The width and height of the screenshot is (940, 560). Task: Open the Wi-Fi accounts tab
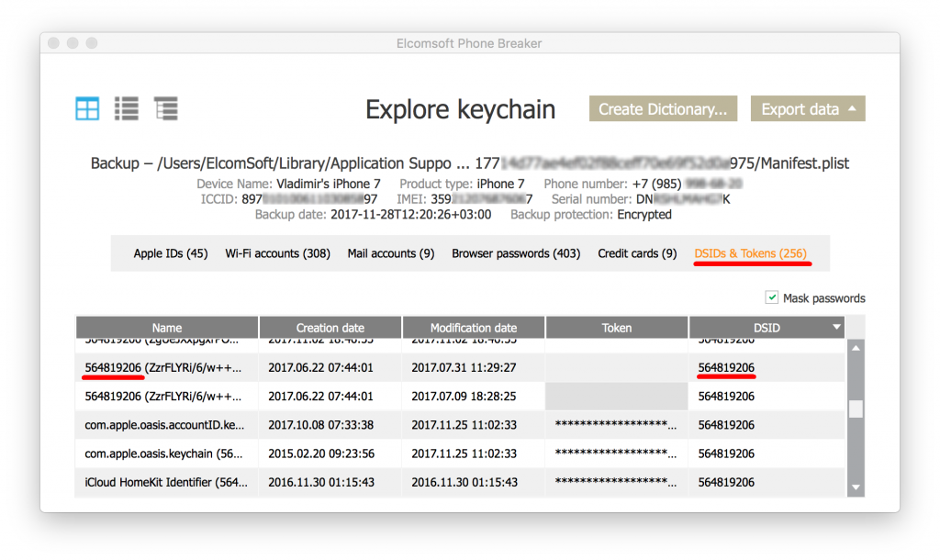point(277,253)
